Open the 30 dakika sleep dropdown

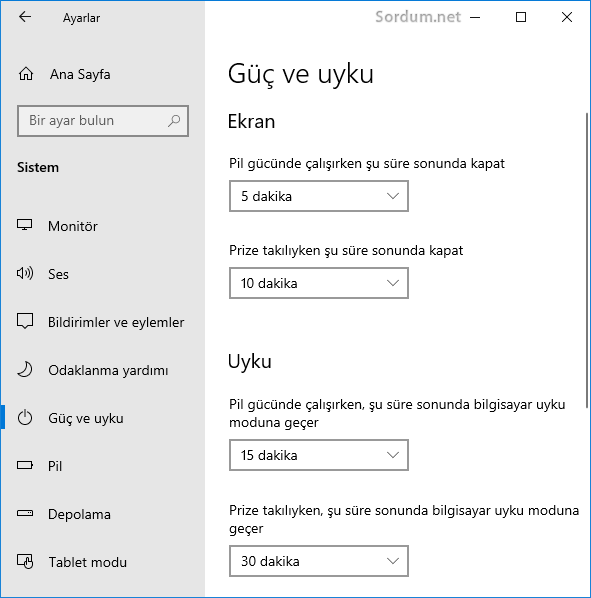click(x=319, y=561)
